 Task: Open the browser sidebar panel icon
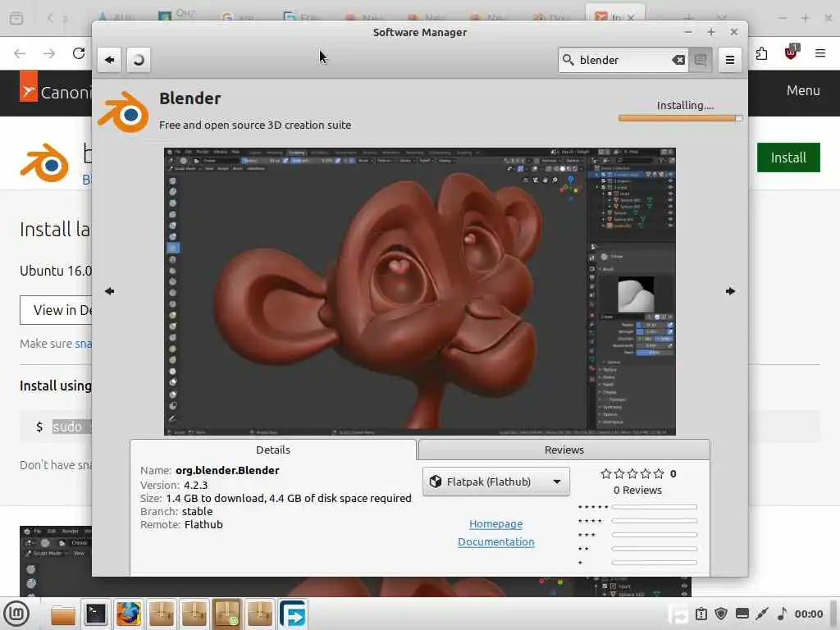click(16, 18)
